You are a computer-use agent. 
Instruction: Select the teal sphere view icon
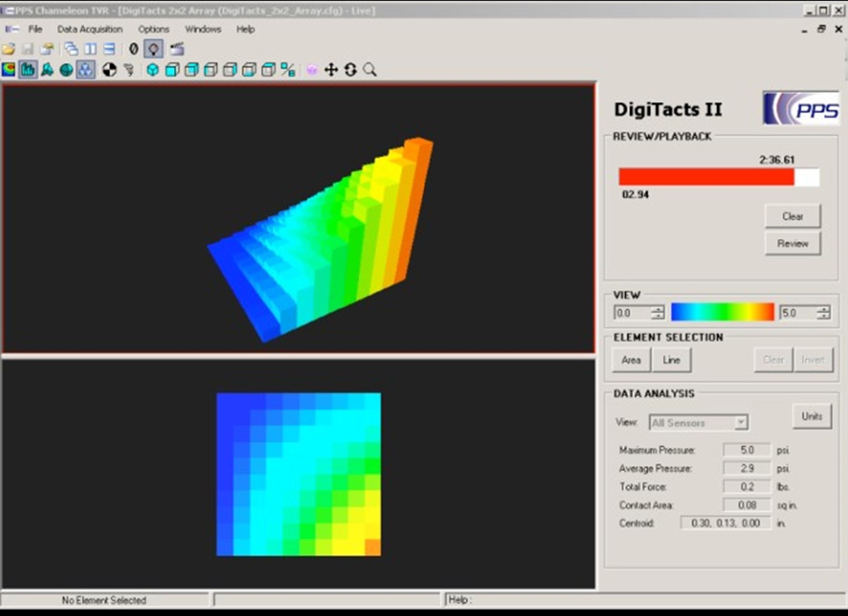coord(66,70)
